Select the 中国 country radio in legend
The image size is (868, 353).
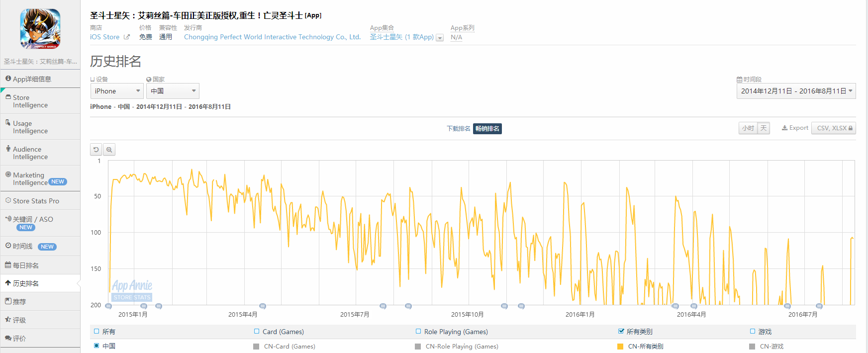pyautogui.click(x=96, y=346)
